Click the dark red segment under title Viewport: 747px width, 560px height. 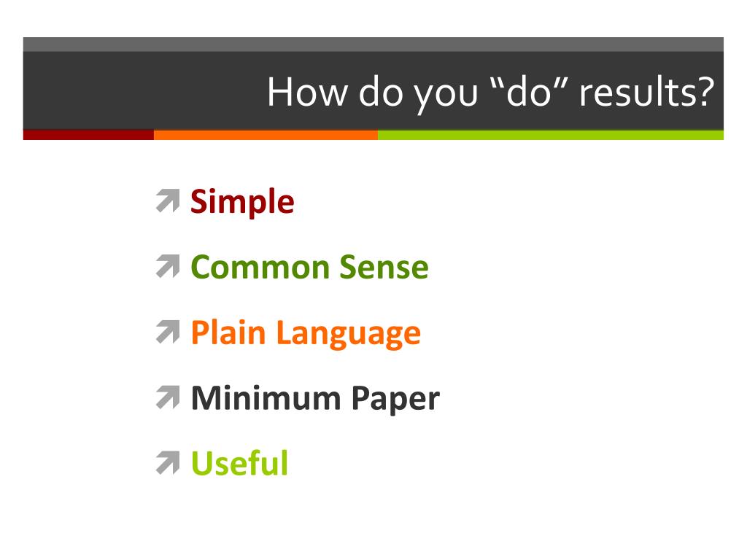pos(88,135)
